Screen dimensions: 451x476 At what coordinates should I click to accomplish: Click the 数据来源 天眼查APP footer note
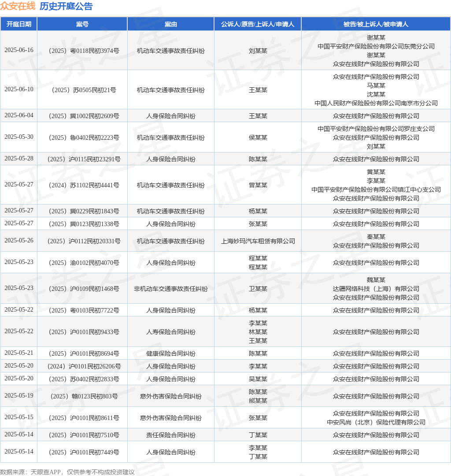(x=67, y=472)
